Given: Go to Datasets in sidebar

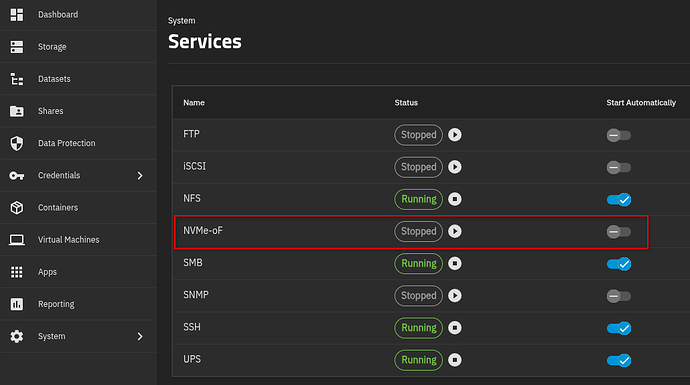Looking at the screenshot, I should (78, 79).
